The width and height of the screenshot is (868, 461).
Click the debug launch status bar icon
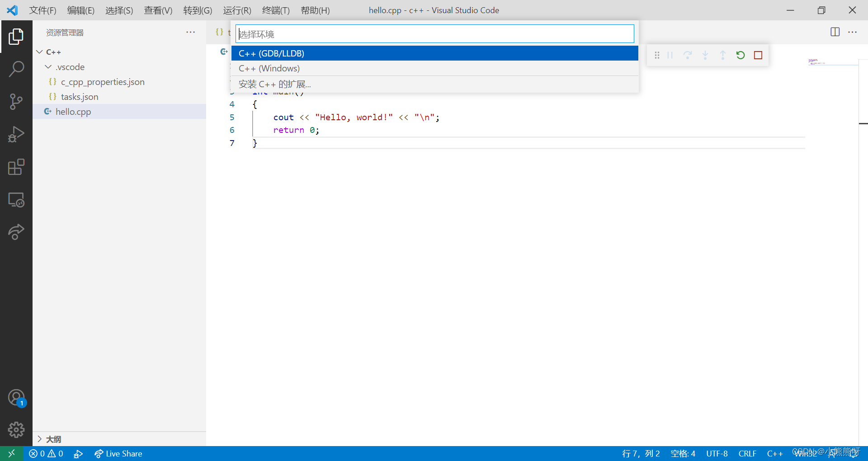coord(78,453)
